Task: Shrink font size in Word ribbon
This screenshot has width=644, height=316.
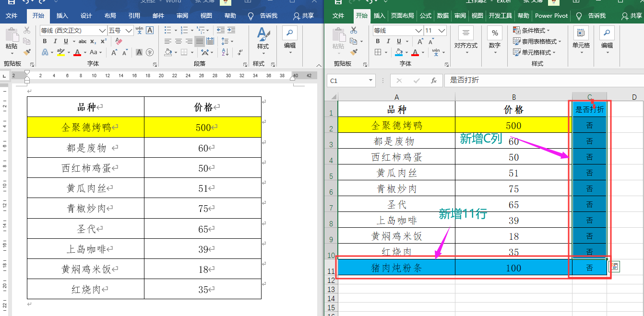Action: [125, 53]
